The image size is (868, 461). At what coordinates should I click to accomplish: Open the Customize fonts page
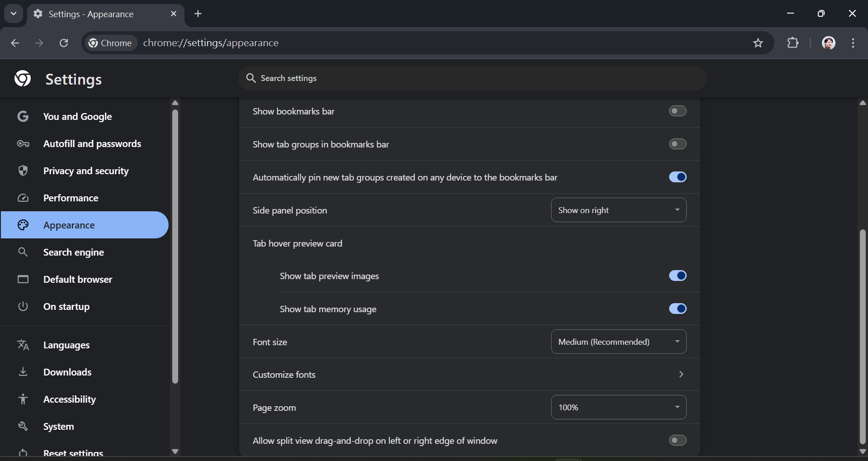pyautogui.click(x=469, y=375)
